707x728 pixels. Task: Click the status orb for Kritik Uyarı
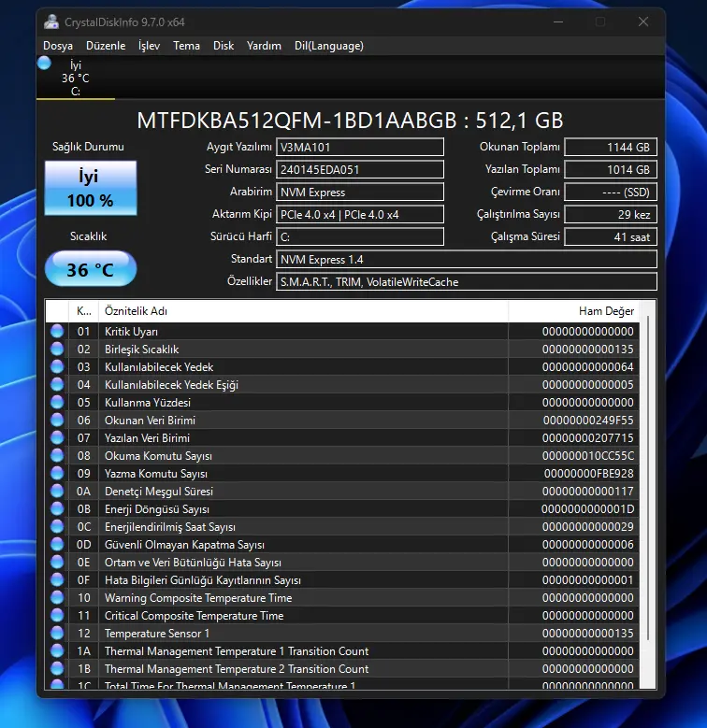(x=57, y=331)
